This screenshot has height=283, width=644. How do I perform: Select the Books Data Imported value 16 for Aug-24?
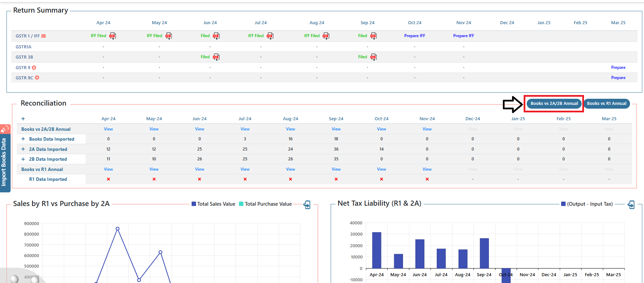point(290,139)
